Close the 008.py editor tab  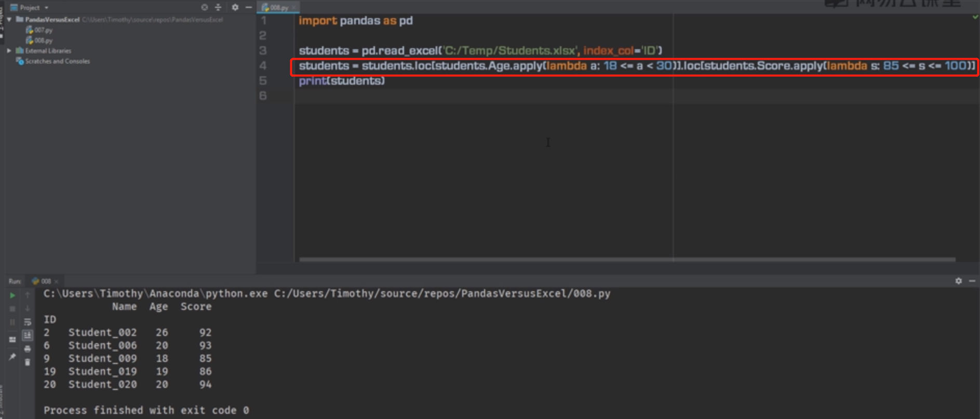[x=294, y=7]
